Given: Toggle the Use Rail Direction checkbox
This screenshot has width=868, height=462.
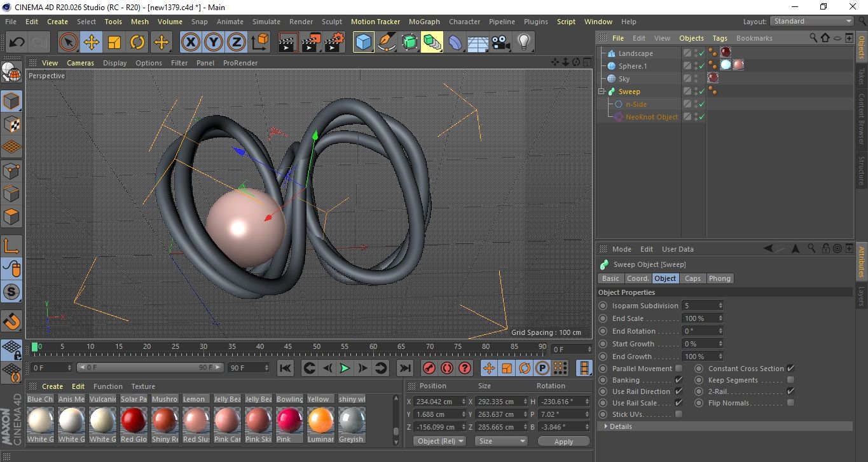Looking at the screenshot, I should click(x=679, y=391).
